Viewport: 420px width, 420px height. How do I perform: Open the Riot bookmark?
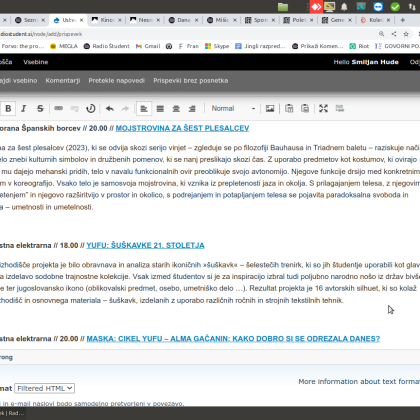click(x=359, y=46)
